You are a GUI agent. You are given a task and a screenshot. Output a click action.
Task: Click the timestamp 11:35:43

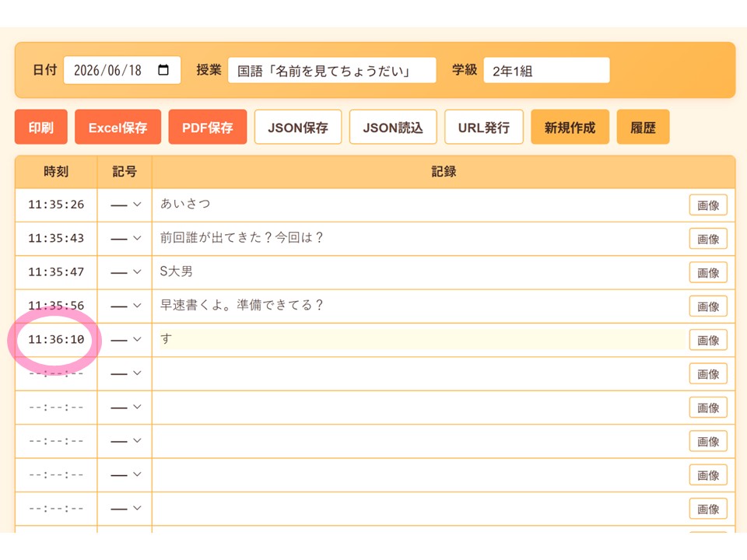click(x=56, y=239)
